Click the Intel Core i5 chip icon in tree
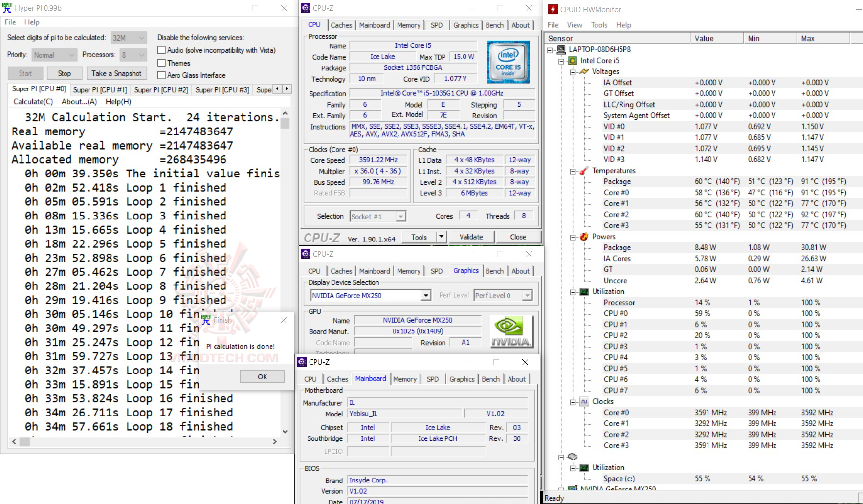 click(572, 61)
